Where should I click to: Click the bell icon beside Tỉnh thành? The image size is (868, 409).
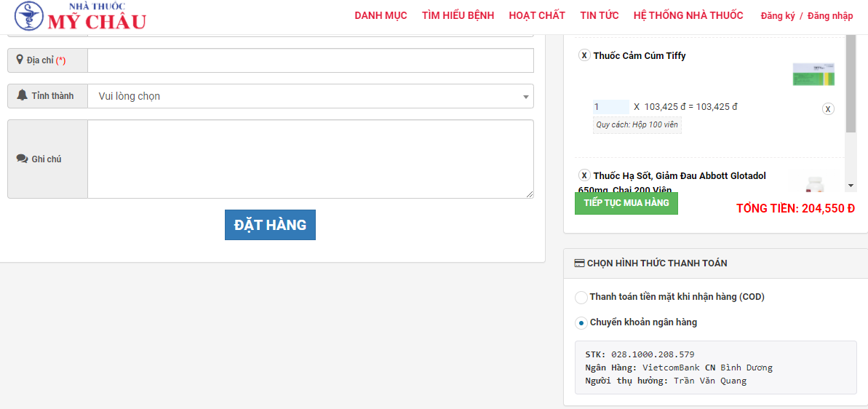coord(22,95)
